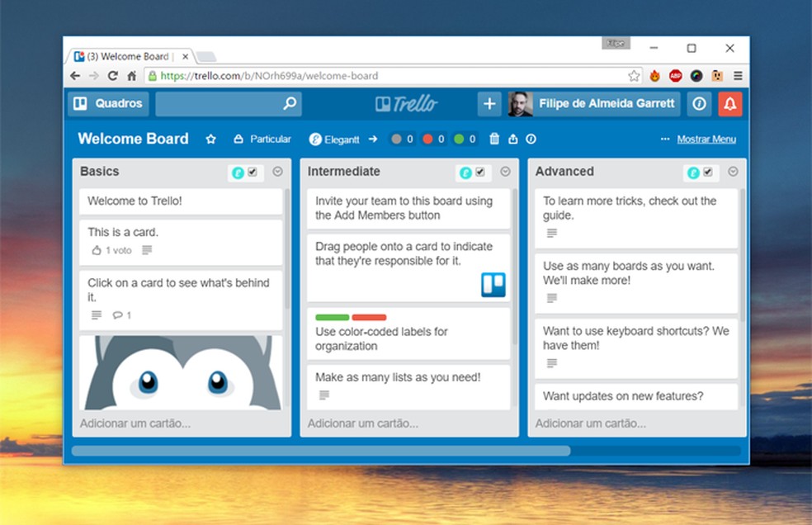
Task: Change board visibility from Particular
Action: click(x=262, y=139)
